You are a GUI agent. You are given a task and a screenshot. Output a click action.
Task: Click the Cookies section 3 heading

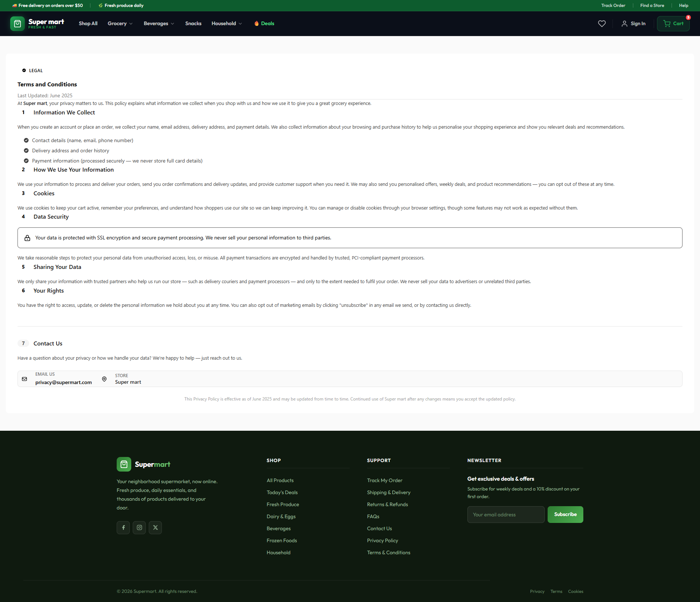click(x=44, y=193)
